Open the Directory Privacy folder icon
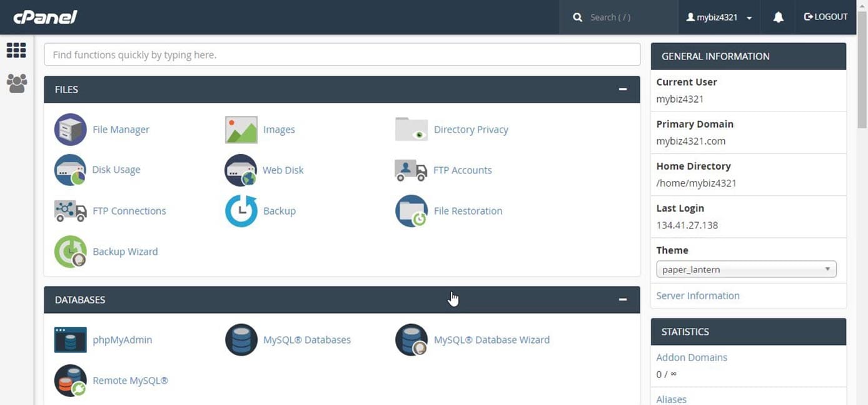 click(x=411, y=130)
